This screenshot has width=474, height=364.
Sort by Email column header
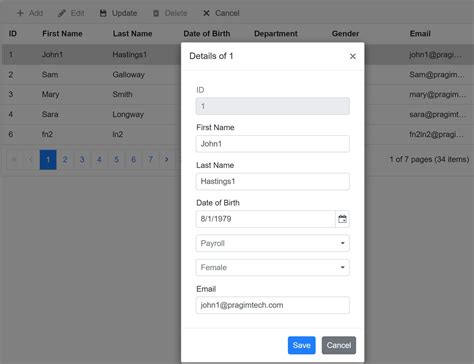point(420,34)
